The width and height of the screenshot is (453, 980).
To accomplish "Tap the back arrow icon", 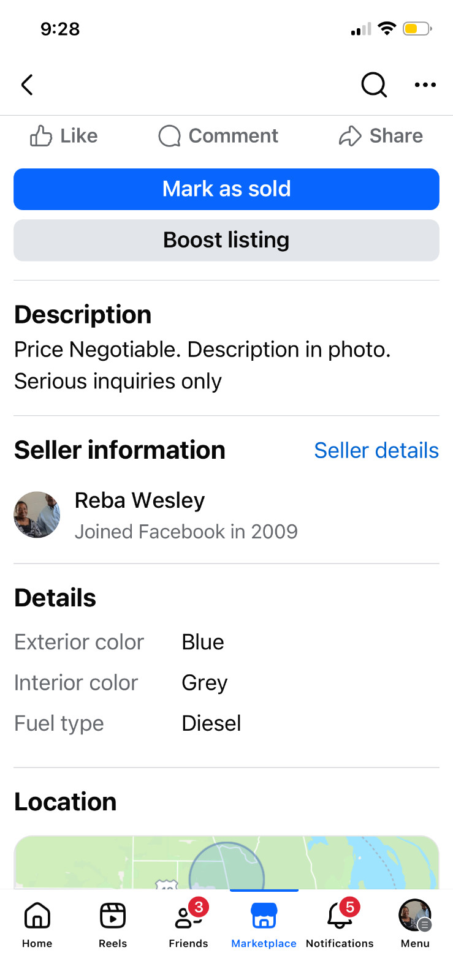I will tap(27, 85).
